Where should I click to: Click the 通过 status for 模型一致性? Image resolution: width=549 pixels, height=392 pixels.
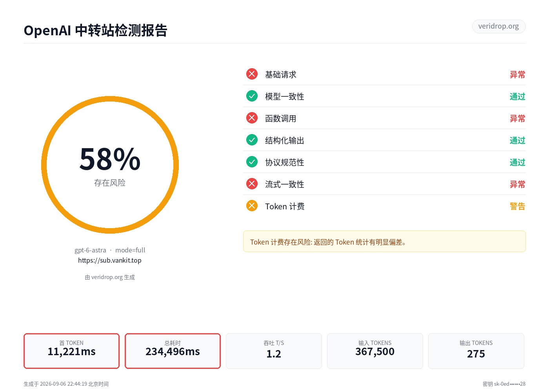(517, 96)
